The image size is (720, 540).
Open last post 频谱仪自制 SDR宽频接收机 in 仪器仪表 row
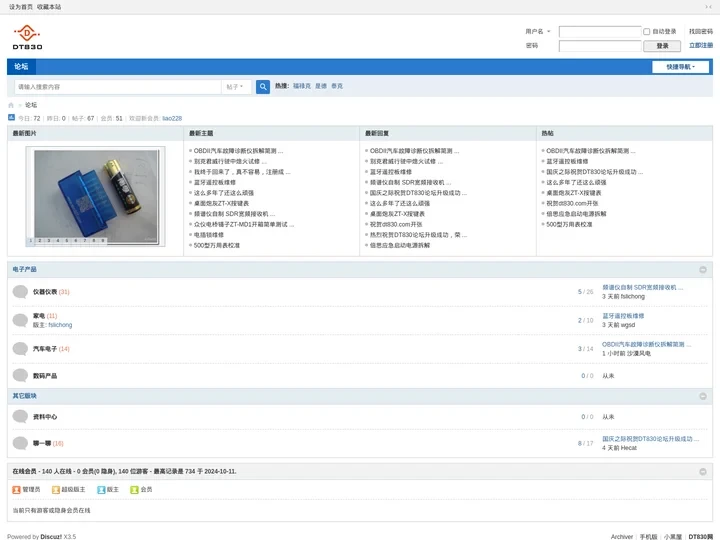coord(642,287)
